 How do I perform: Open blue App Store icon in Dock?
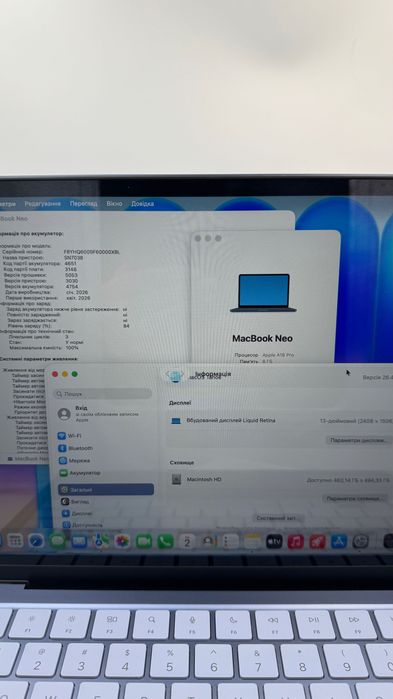pyautogui.click(x=339, y=542)
